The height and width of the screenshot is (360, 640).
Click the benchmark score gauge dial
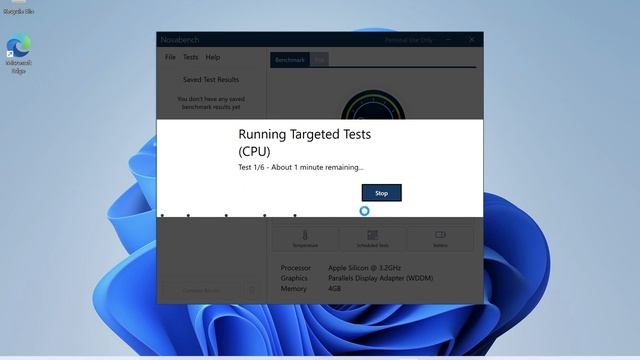coord(373,105)
